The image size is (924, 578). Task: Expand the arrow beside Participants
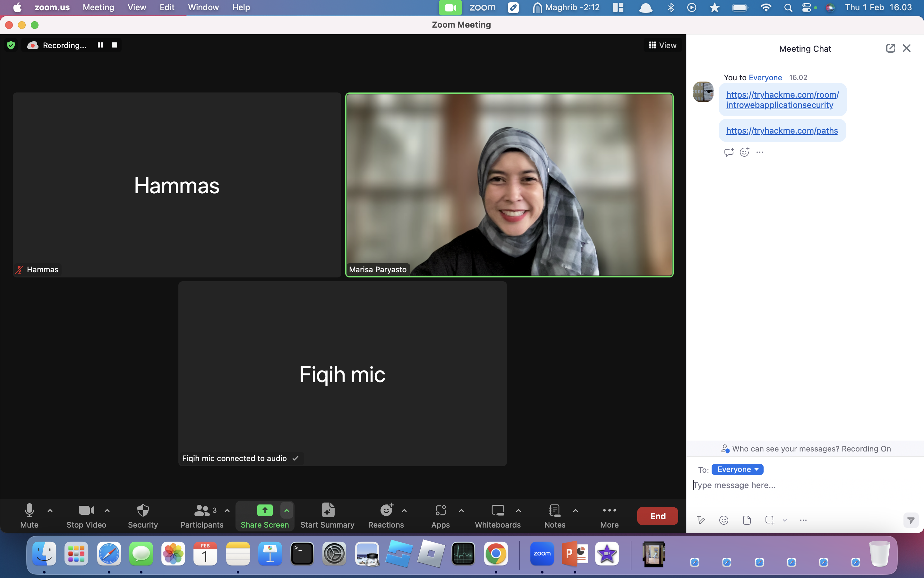point(227,510)
